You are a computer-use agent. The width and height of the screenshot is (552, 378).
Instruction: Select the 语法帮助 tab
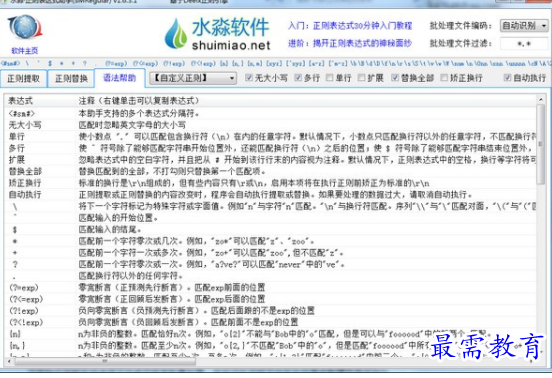coord(120,78)
